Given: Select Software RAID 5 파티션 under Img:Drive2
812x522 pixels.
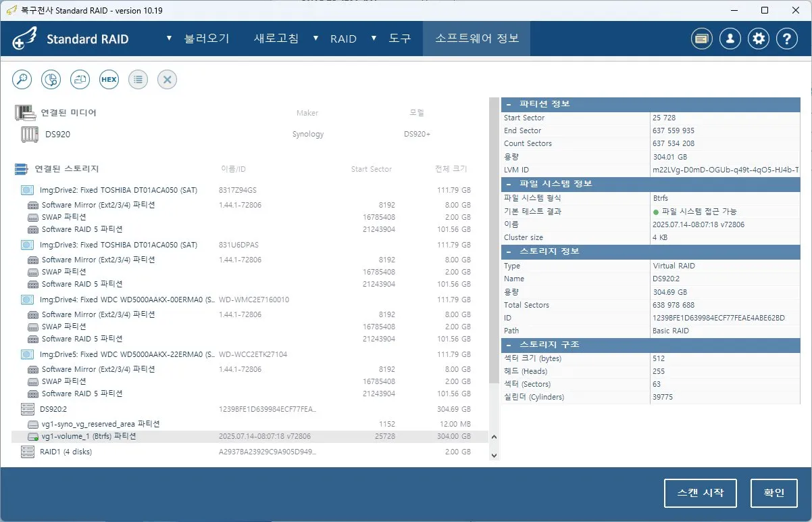Looking at the screenshot, I should [x=249, y=229].
